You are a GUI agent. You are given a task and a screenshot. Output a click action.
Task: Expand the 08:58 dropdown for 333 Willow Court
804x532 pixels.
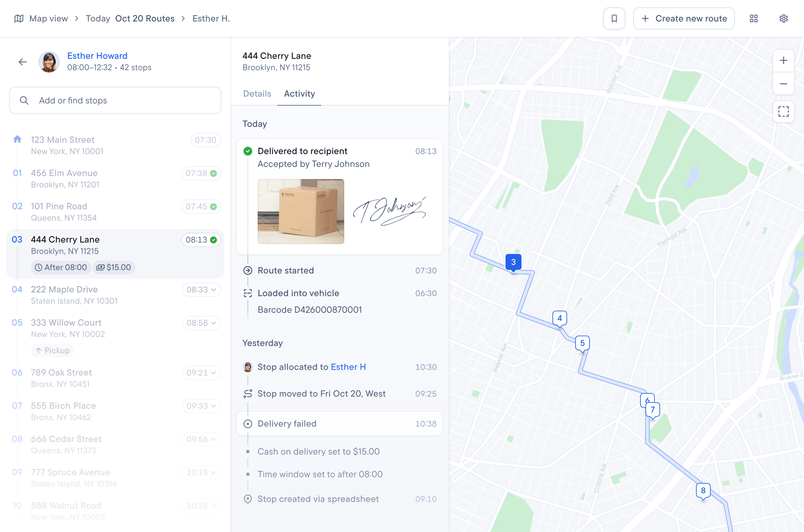coord(202,323)
